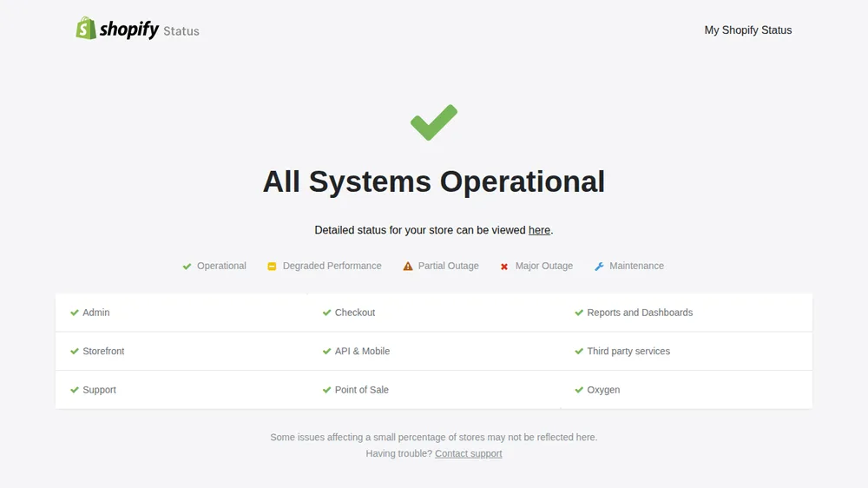The height and width of the screenshot is (488, 868).
Task: Click the Major Outage legend text
Action: pos(544,266)
